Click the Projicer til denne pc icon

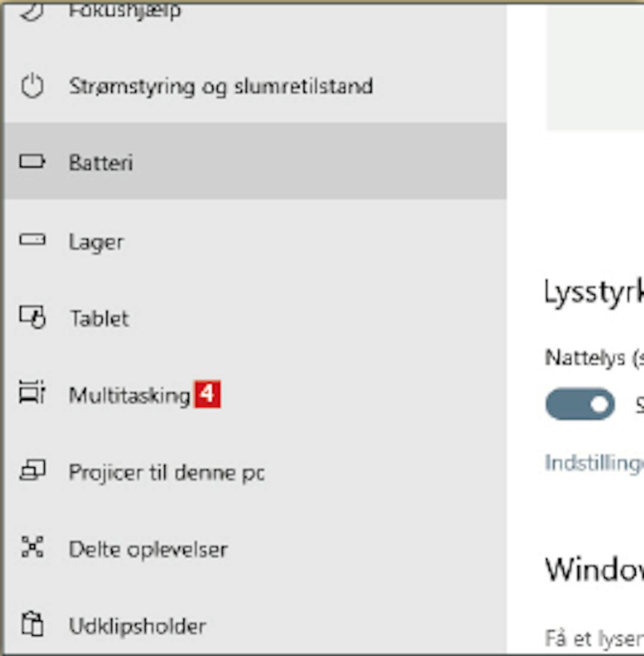(x=32, y=471)
